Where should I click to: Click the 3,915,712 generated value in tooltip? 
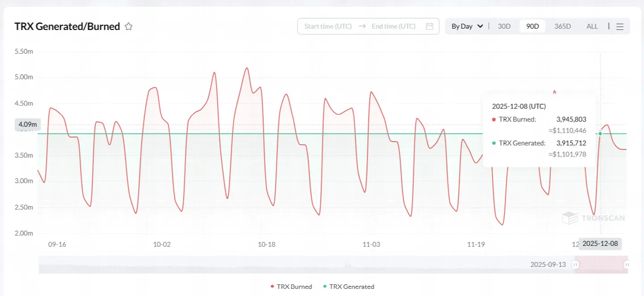point(571,143)
